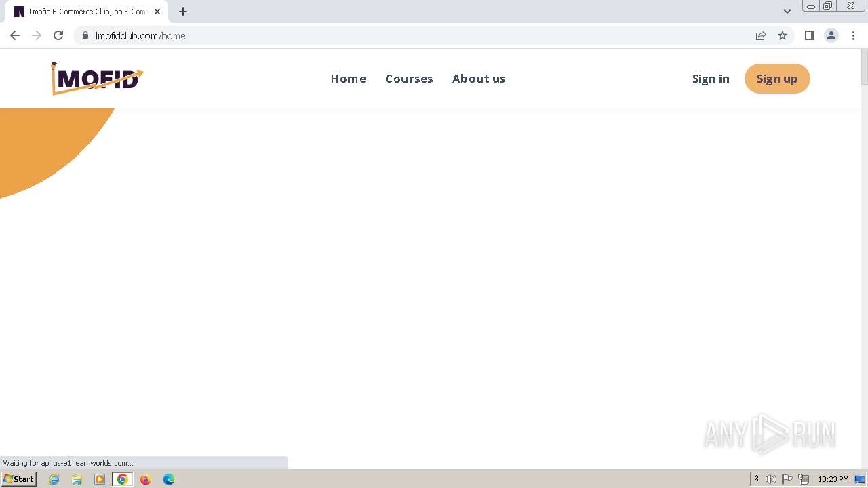Open the volume control icon

771,479
